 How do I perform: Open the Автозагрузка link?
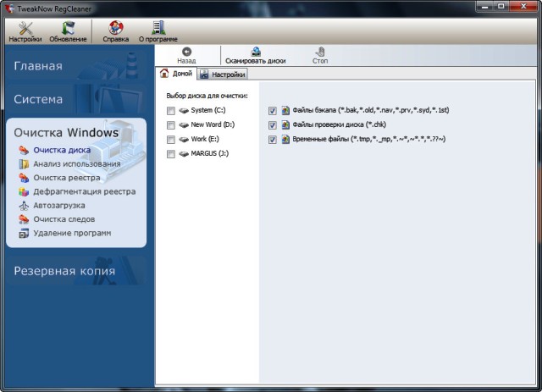pos(59,206)
